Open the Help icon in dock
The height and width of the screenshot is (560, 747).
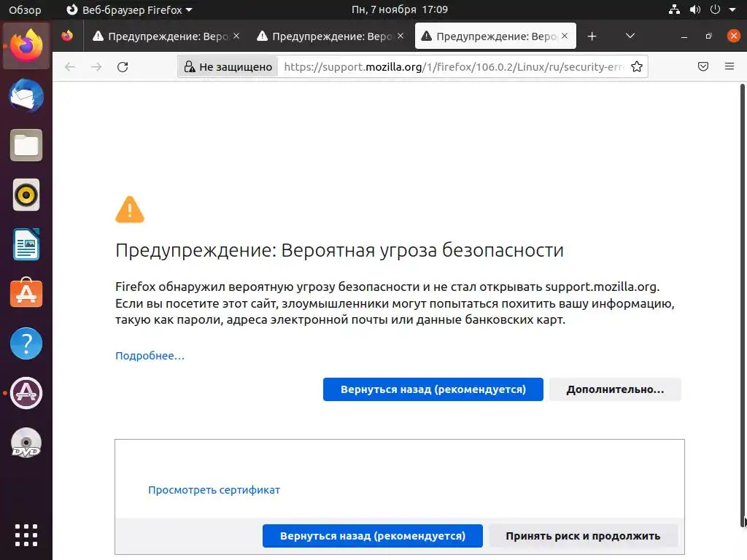(26, 343)
